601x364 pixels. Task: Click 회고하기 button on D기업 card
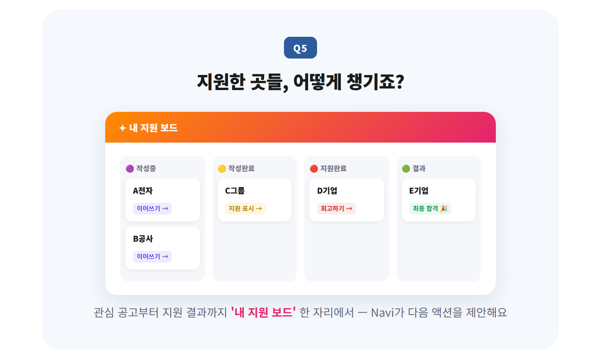337,208
